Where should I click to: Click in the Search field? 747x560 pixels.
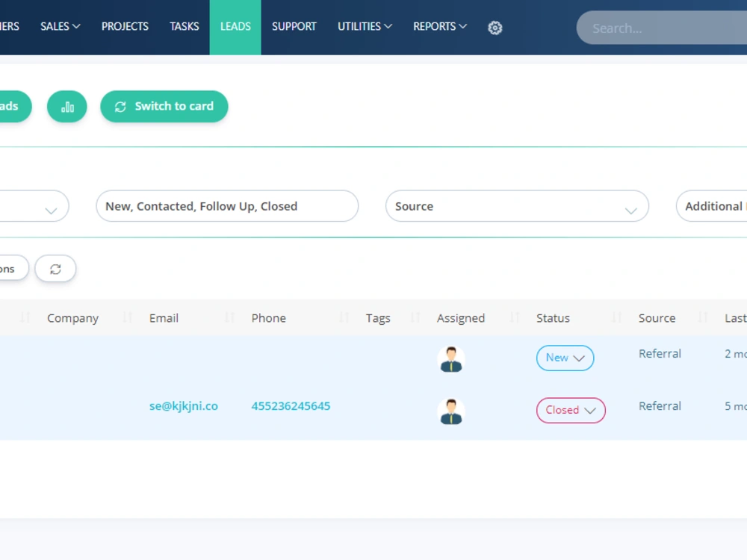(662, 28)
